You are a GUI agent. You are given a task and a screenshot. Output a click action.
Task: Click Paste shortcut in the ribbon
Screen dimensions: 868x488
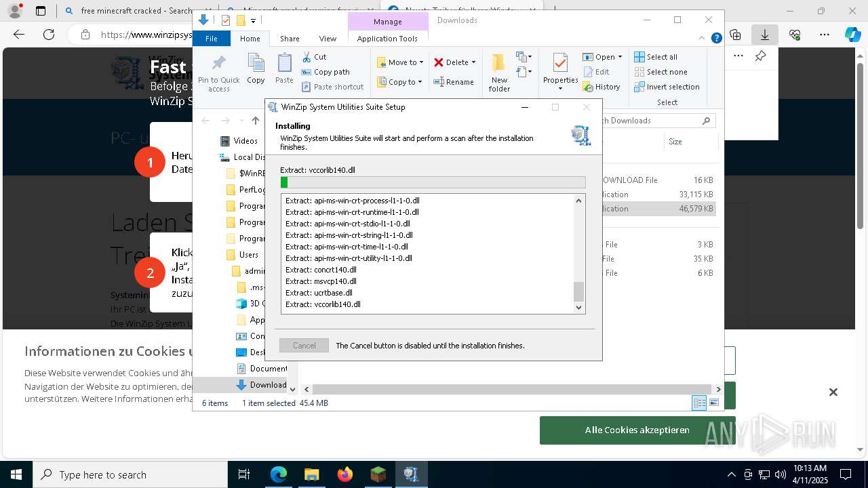point(332,87)
